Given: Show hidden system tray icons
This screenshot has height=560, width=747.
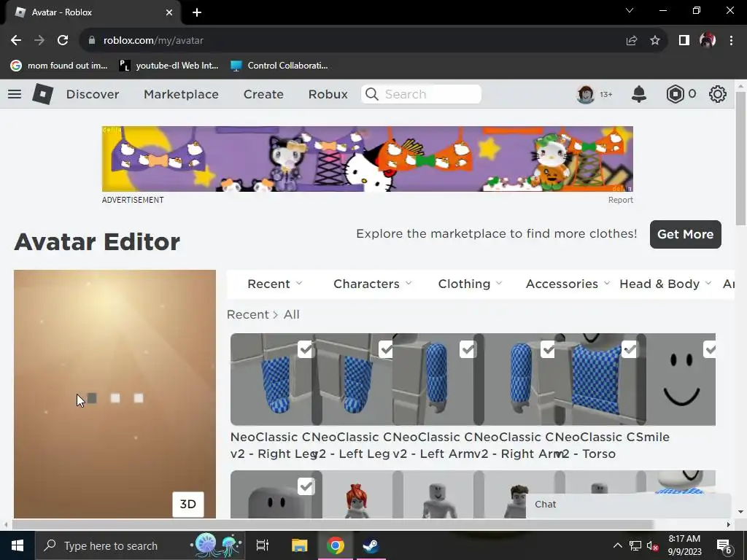Looking at the screenshot, I should pyautogui.click(x=617, y=545).
